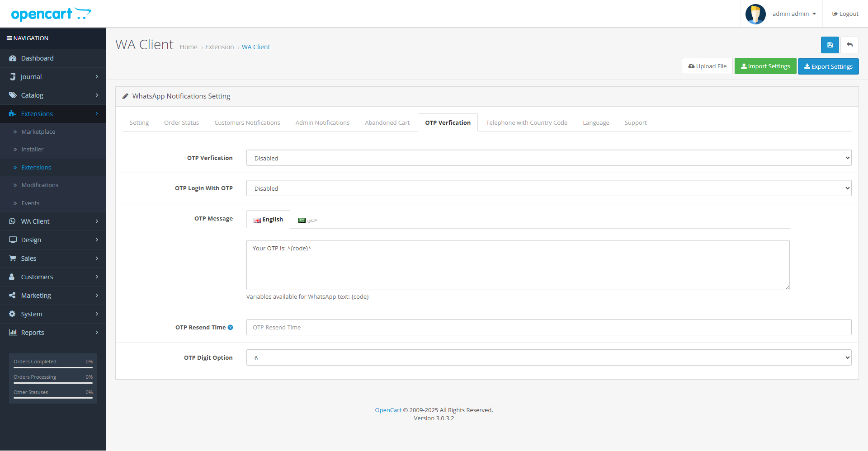Click the navigation hamburger menu icon
Image resolution: width=868 pixels, height=451 pixels.
pyautogui.click(x=9, y=38)
